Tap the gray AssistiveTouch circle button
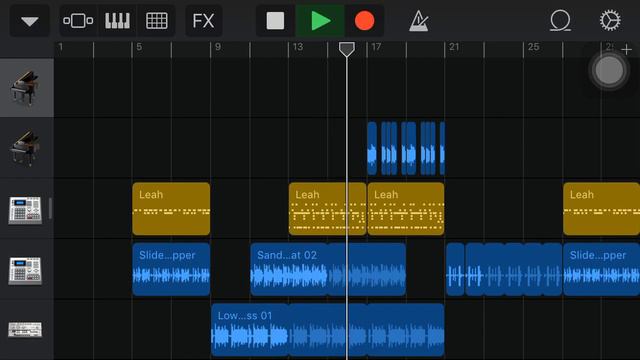 pos(609,70)
